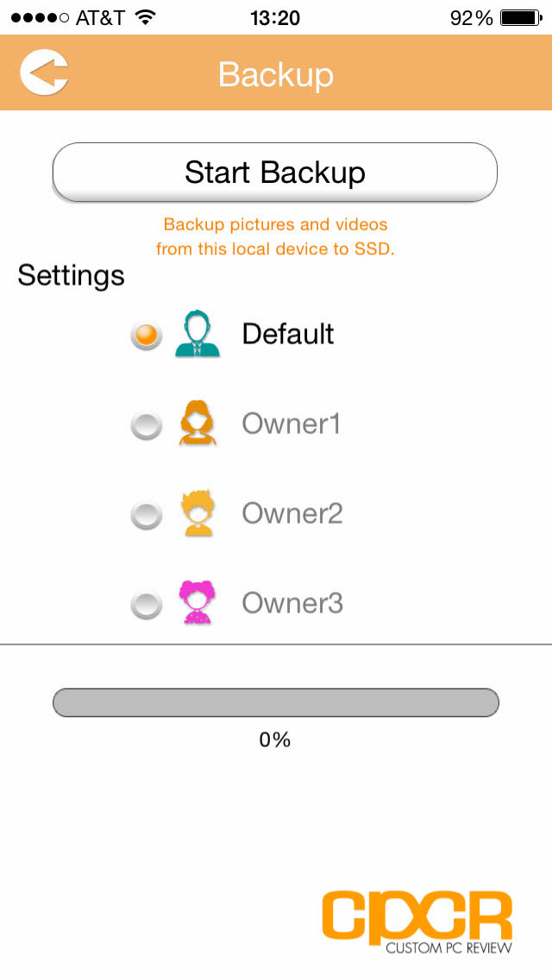This screenshot has width=552, height=980.
Task: Start the backup to SSD
Action: point(275,172)
